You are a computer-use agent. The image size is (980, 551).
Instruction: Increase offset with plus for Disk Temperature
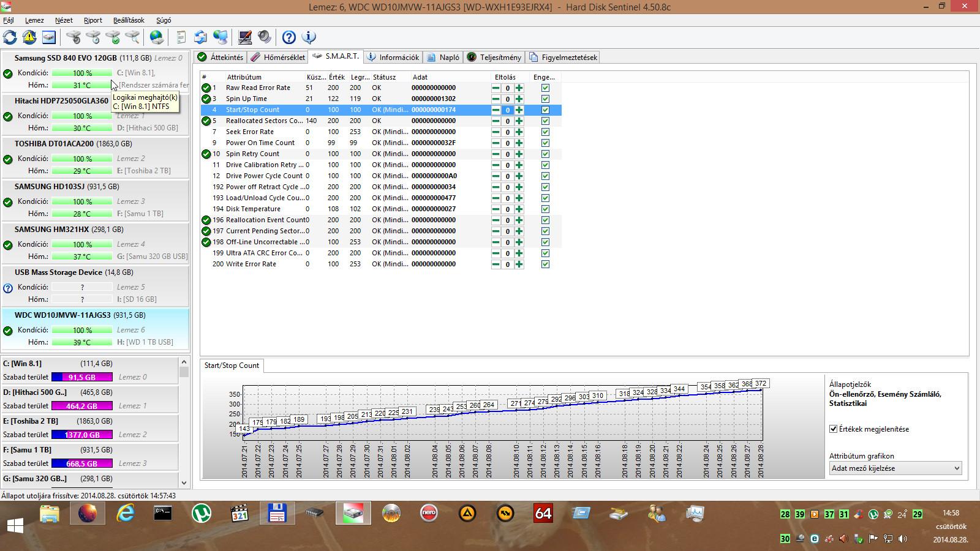click(519, 209)
